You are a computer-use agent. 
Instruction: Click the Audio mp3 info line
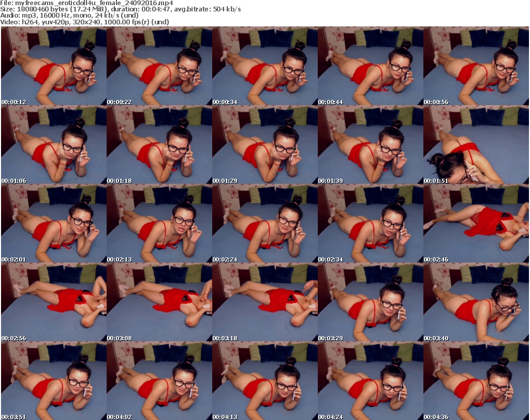69,16
